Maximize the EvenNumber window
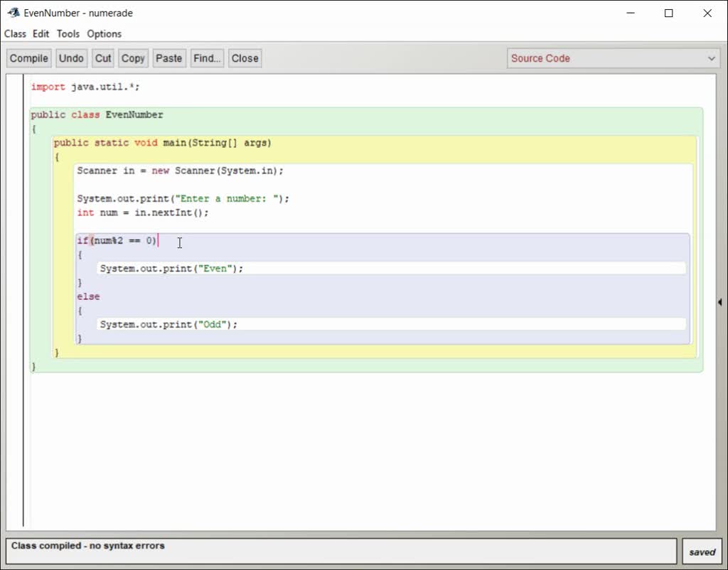 [x=668, y=13]
